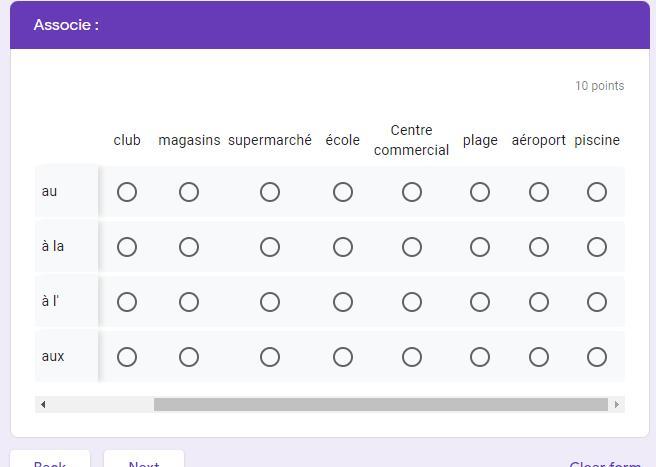Click the left scroll arrow of grid
The image size is (656, 467).
pos(43,405)
